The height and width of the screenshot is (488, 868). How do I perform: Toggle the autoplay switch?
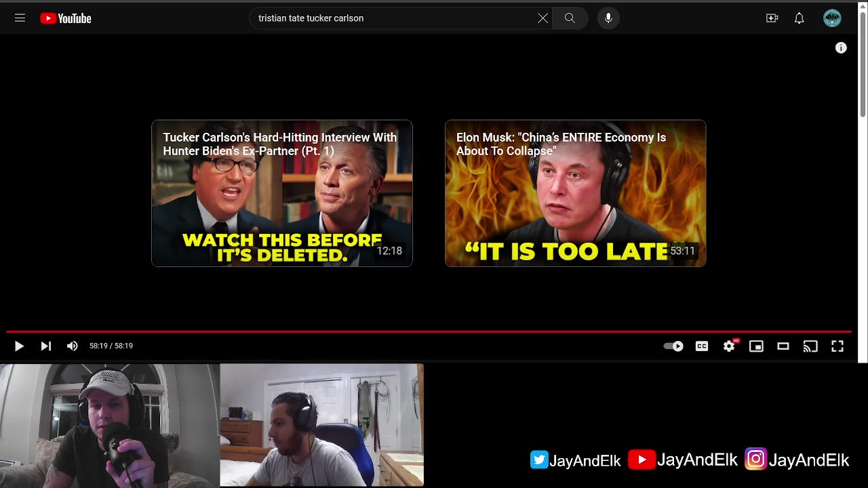(x=673, y=346)
